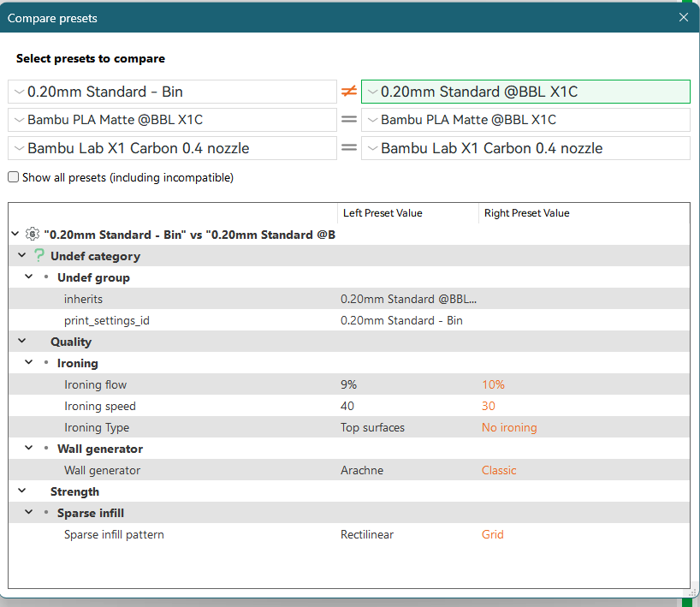Open right preset dropdown 0.20mm Standard @BBL X1C
The height and width of the screenshot is (607, 700).
(x=525, y=92)
